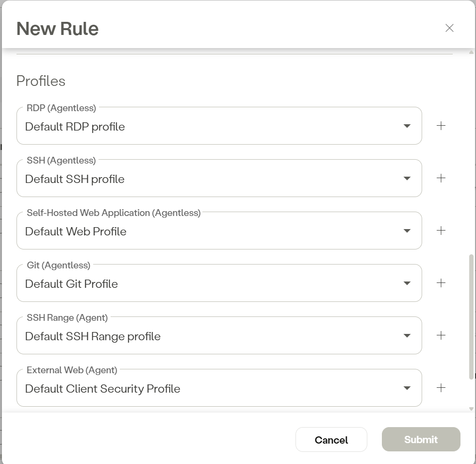Image resolution: width=476 pixels, height=464 pixels.
Task: Add new External Web (Agent) profile
Action: (x=441, y=388)
